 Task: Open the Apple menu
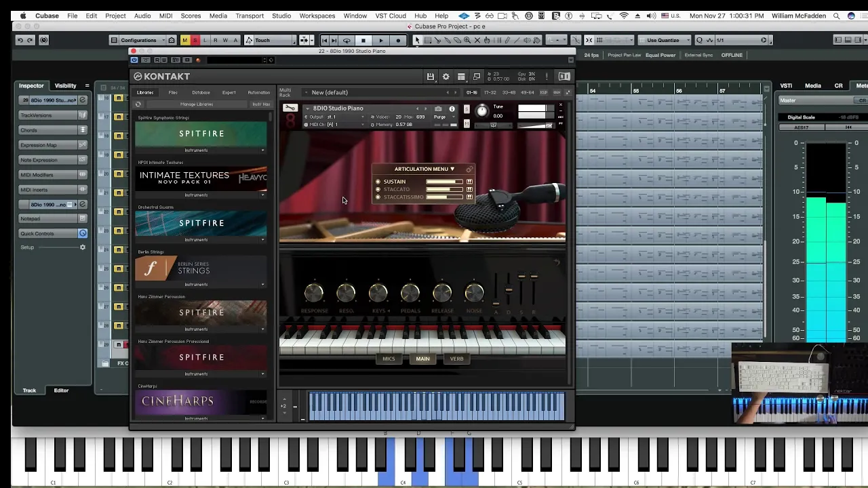point(23,16)
